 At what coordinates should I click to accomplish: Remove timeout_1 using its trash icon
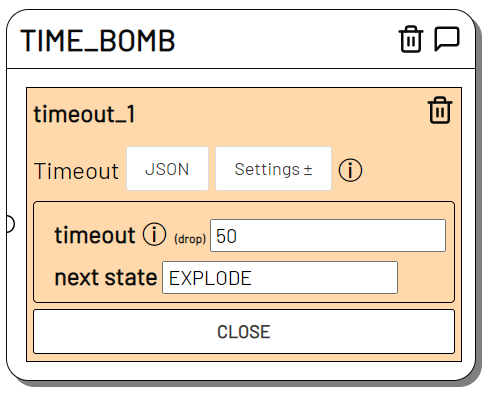tap(440, 110)
